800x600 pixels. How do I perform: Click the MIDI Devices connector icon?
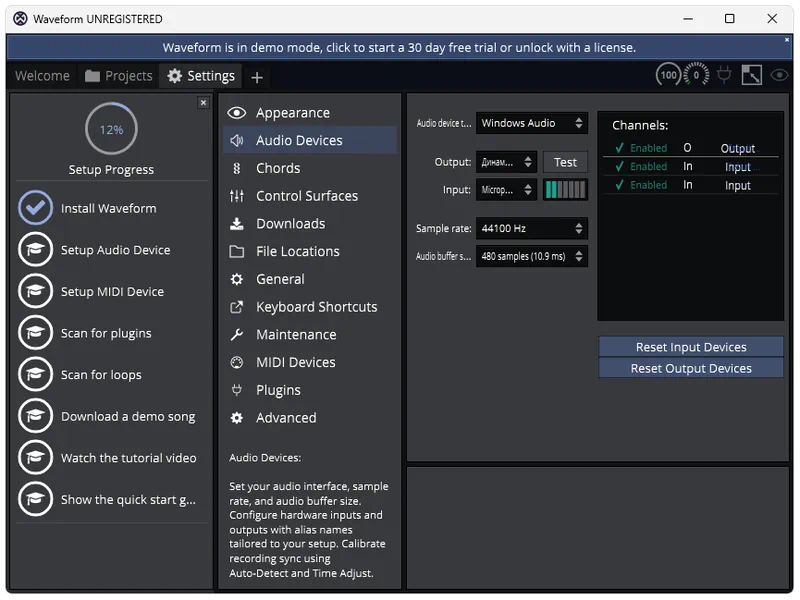[x=236, y=363]
